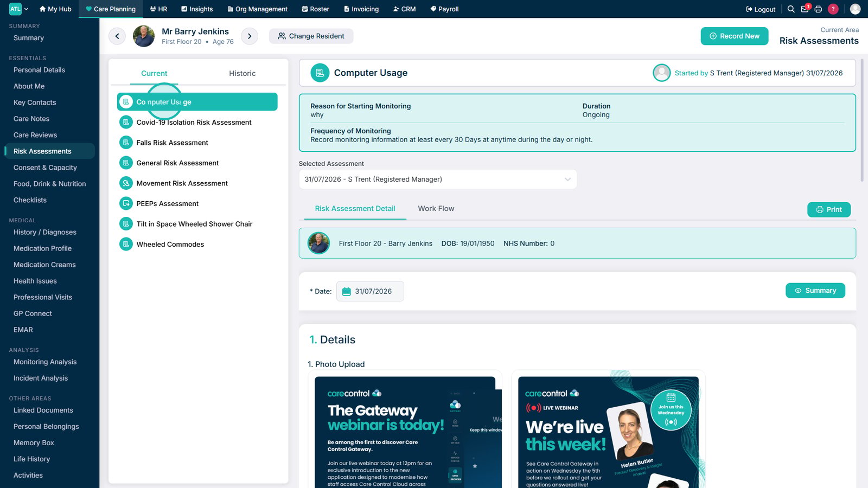Switch to the Current tab

pos(154,73)
